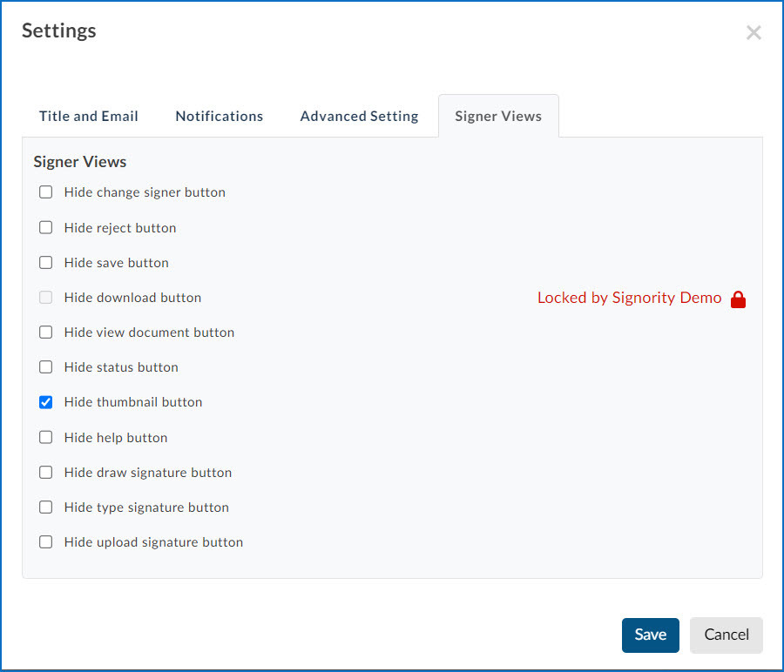The height and width of the screenshot is (672, 784).
Task: Click the red lock icon beside Locked by Signority Demo
Action: [x=738, y=299]
